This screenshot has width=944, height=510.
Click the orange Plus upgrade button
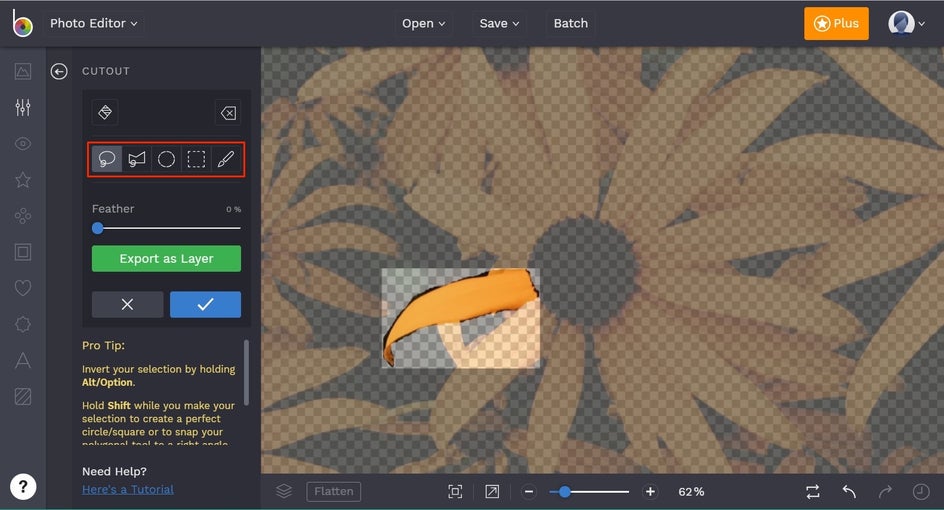coord(836,23)
